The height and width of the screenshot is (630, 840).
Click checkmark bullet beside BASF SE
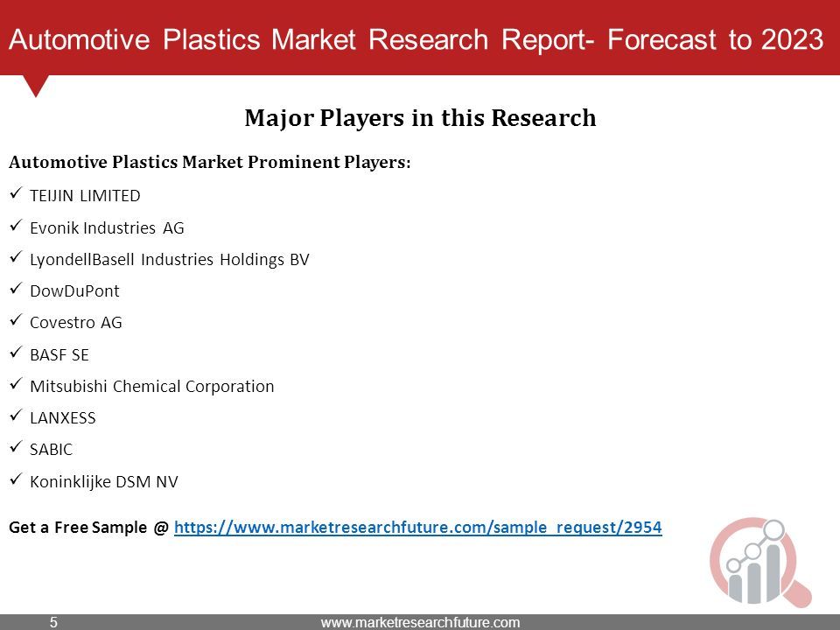click(16, 352)
